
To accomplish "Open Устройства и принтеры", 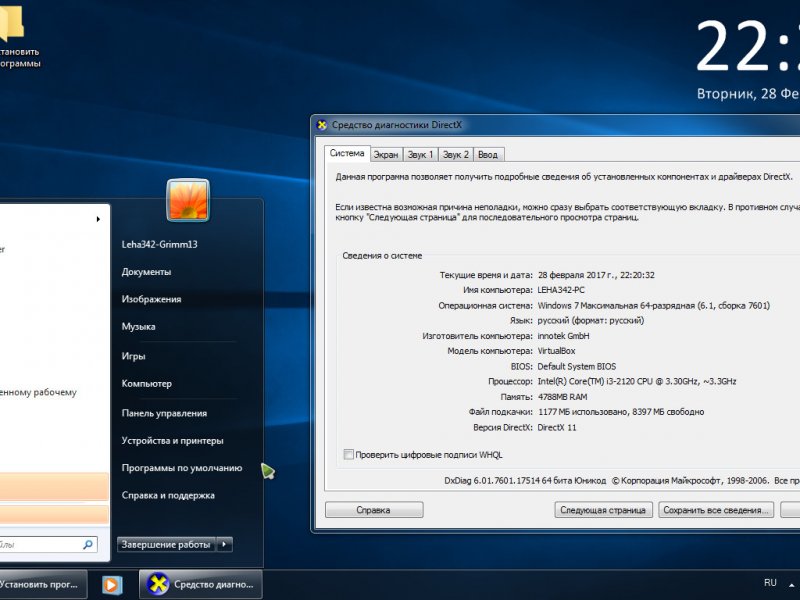I will (x=172, y=441).
